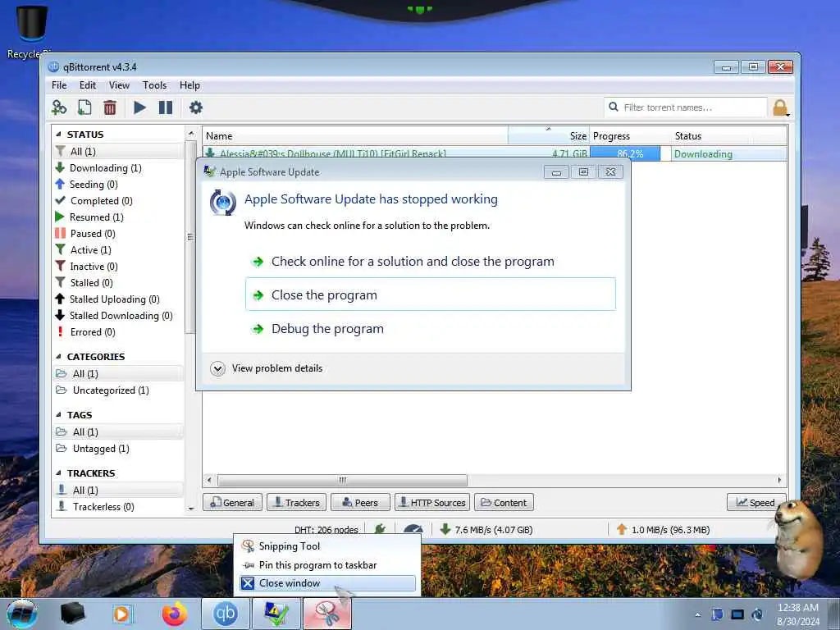
Task: Open the Speed graph button
Action: 756,503
